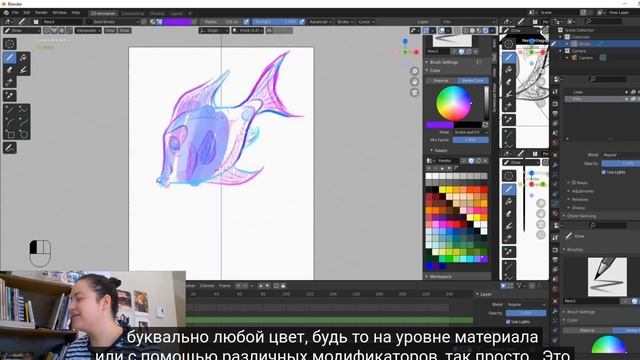The height and width of the screenshot is (360, 640).
Task: Open the Render menu
Action: click(41, 13)
